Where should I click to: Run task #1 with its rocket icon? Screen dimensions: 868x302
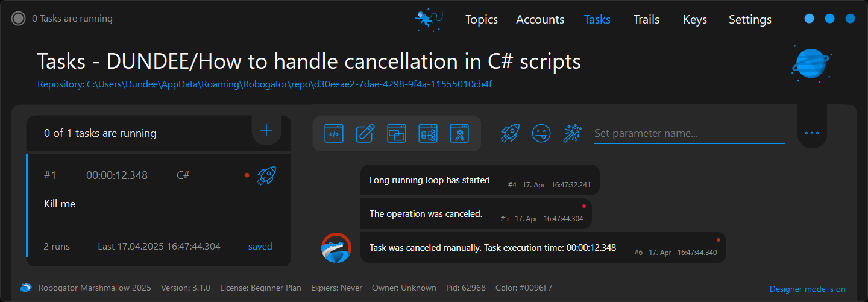pyautogui.click(x=266, y=175)
